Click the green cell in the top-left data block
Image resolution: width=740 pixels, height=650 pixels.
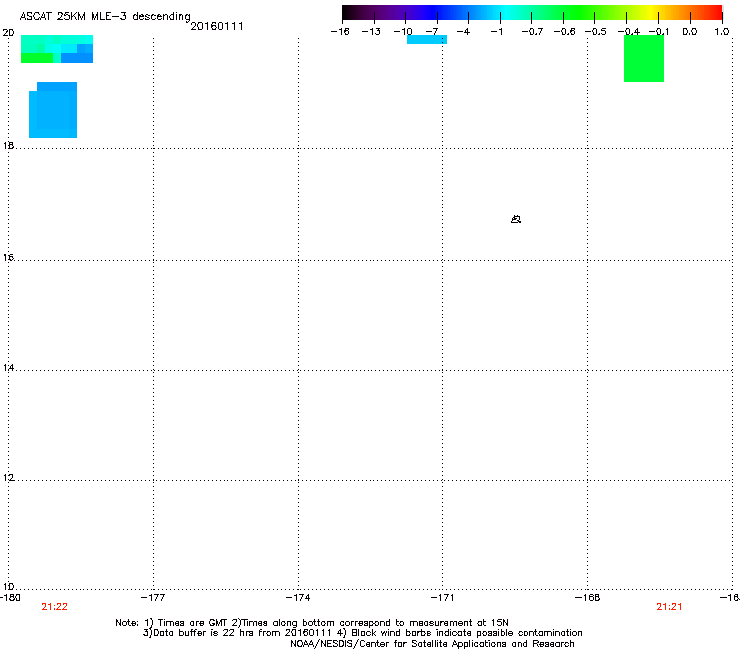37,58
